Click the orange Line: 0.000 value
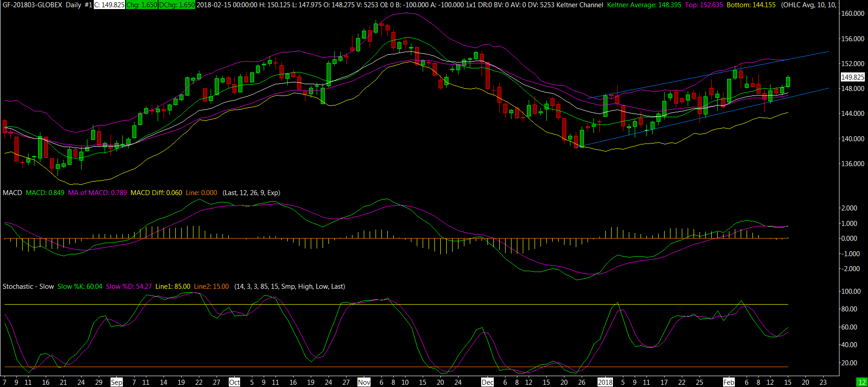The width and height of the screenshot is (868, 387). (x=201, y=193)
